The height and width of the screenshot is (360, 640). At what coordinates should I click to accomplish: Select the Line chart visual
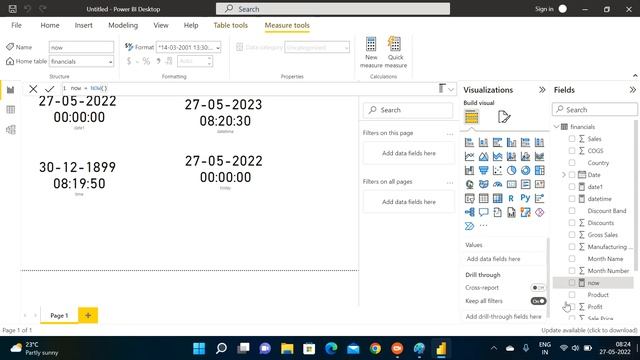(x=469, y=156)
